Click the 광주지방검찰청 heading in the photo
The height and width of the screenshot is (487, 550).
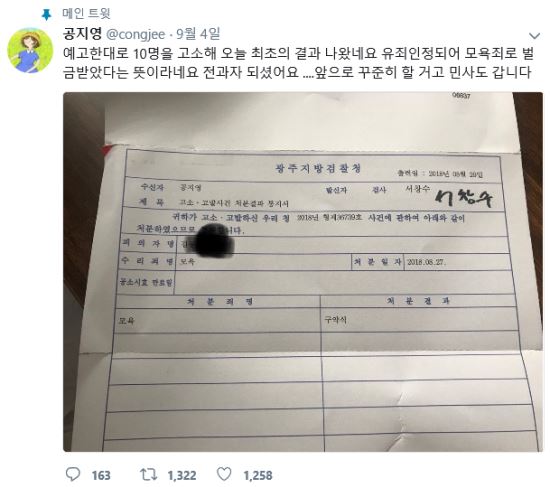(318, 168)
